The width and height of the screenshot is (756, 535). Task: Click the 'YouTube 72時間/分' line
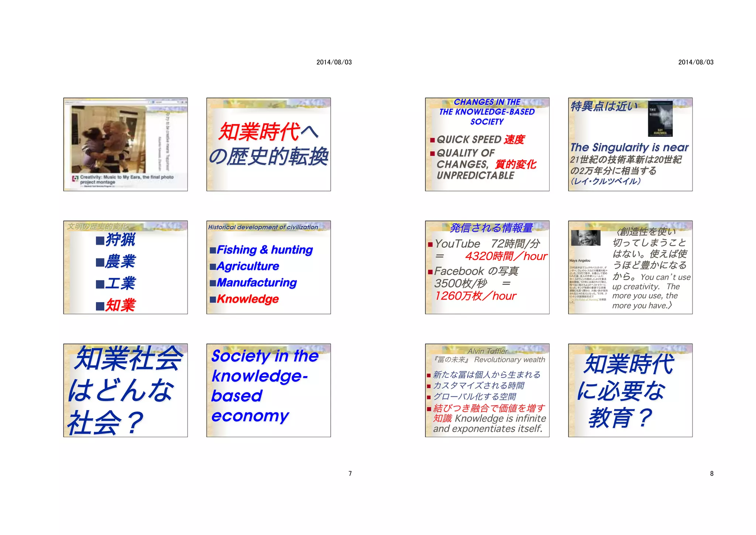point(484,244)
